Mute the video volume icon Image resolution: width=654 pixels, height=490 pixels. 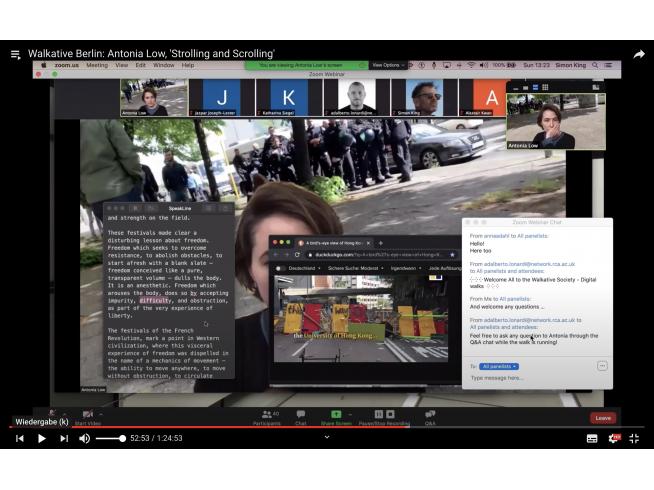(85, 438)
